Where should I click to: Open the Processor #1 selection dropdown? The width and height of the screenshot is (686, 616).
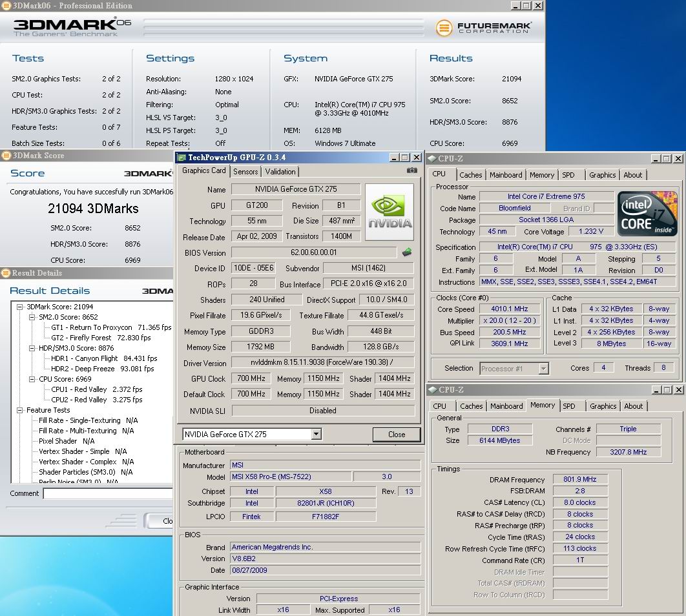coord(543,369)
